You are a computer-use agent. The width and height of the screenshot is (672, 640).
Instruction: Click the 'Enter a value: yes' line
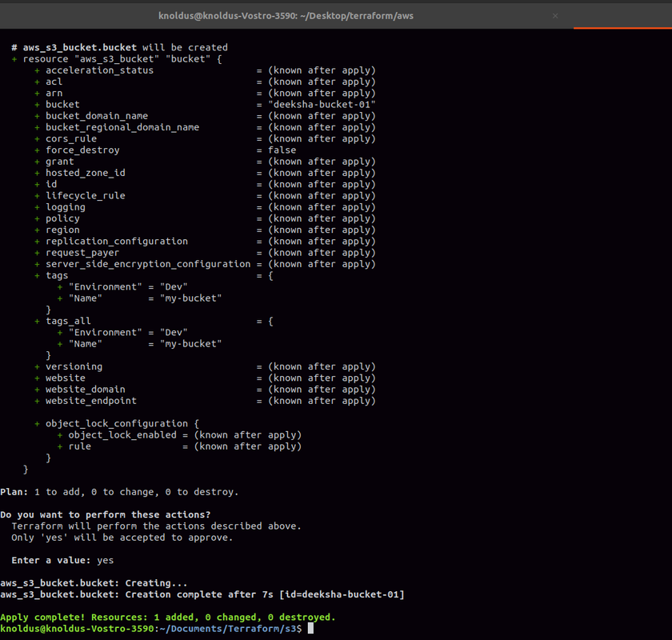click(62, 560)
